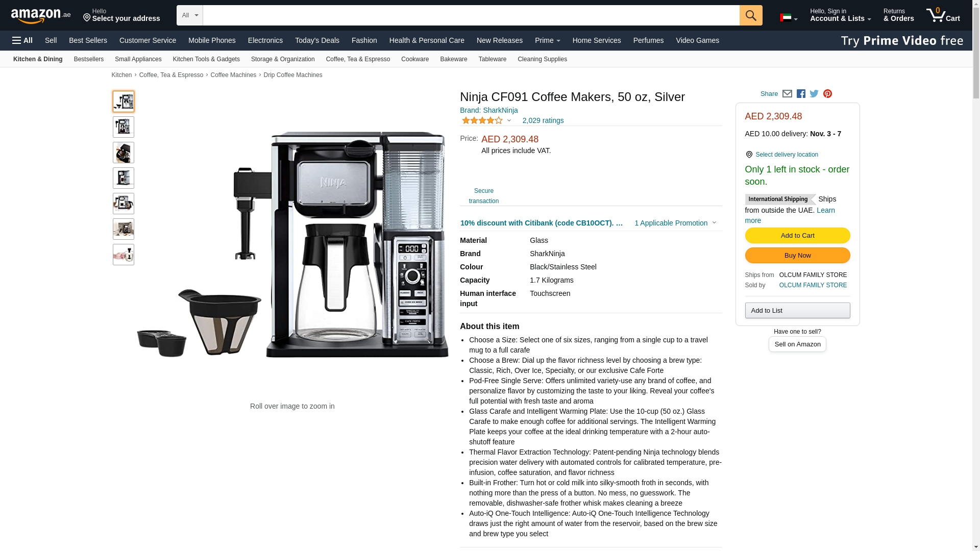The height and width of the screenshot is (551, 980).
Task: Select the second product thumbnail
Action: (124, 127)
